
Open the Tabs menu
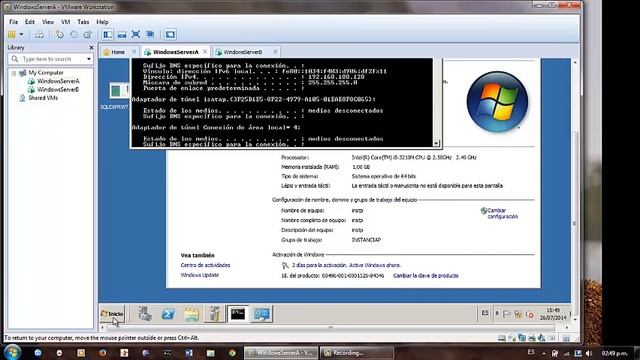(83, 22)
